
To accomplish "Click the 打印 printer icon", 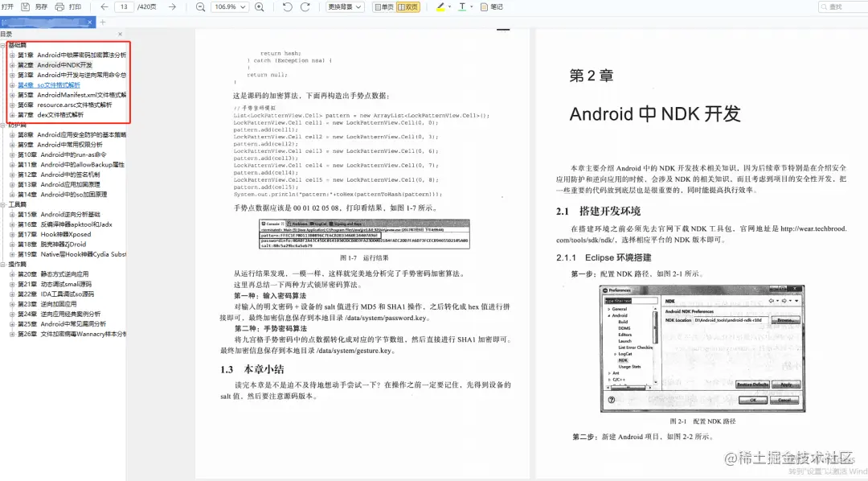I will [59, 6].
